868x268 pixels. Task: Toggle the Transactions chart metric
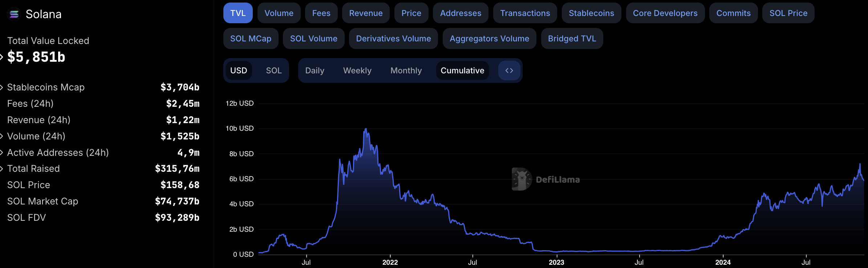(x=525, y=13)
